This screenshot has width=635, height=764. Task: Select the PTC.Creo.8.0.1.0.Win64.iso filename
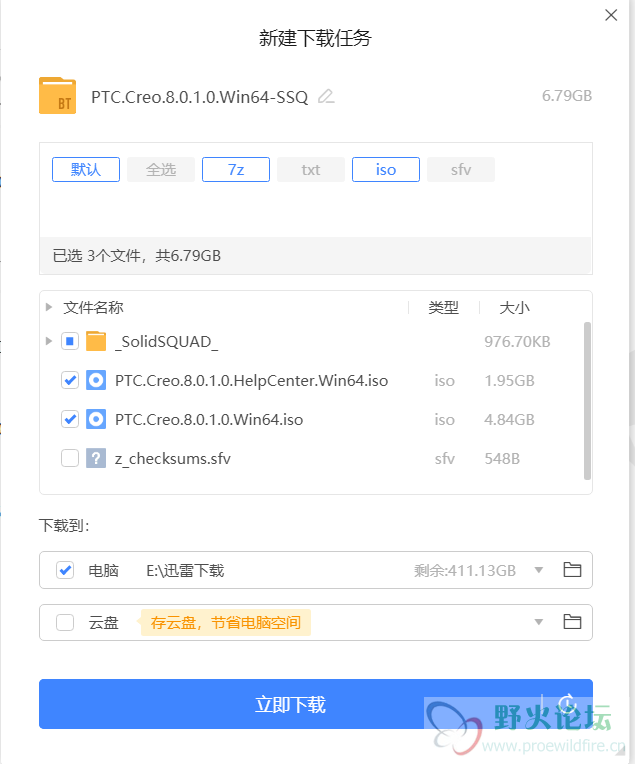209,420
